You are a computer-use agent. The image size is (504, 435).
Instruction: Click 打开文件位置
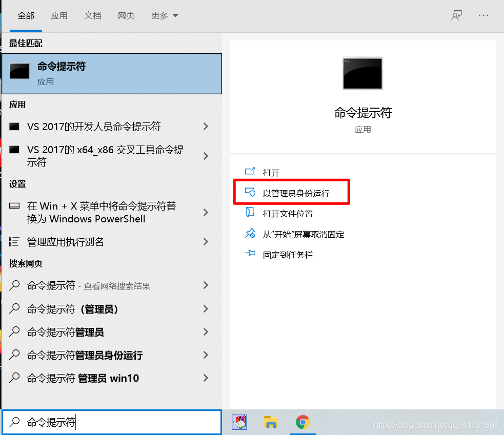coord(288,214)
